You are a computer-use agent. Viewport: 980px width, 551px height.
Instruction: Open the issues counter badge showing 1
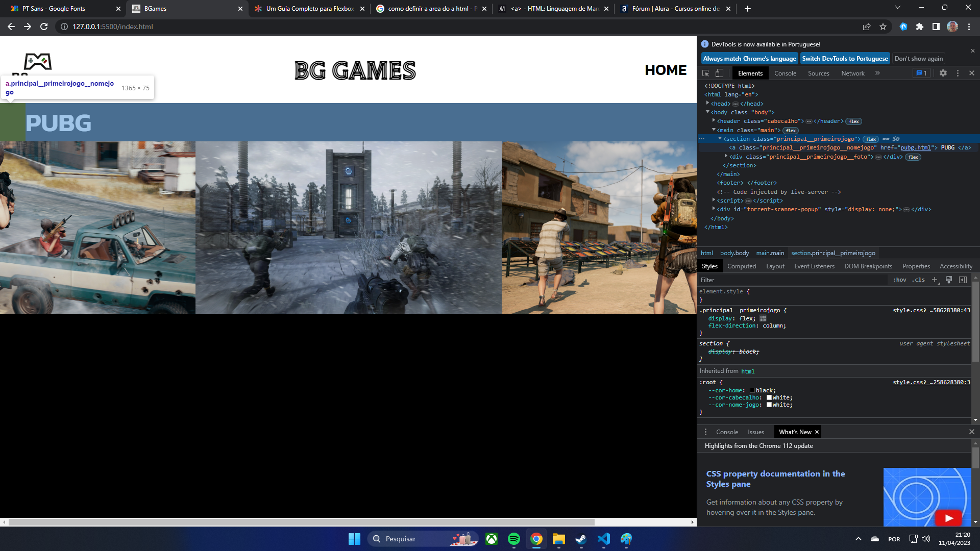(922, 73)
